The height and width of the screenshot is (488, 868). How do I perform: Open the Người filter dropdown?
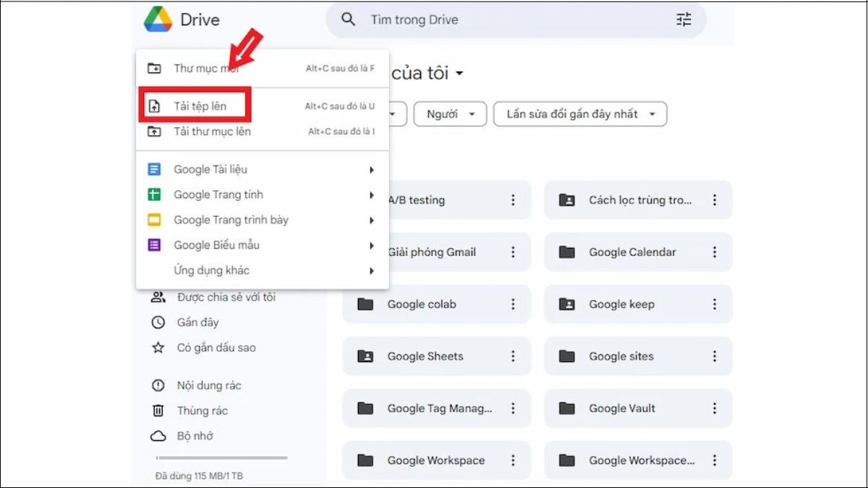pyautogui.click(x=451, y=114)
